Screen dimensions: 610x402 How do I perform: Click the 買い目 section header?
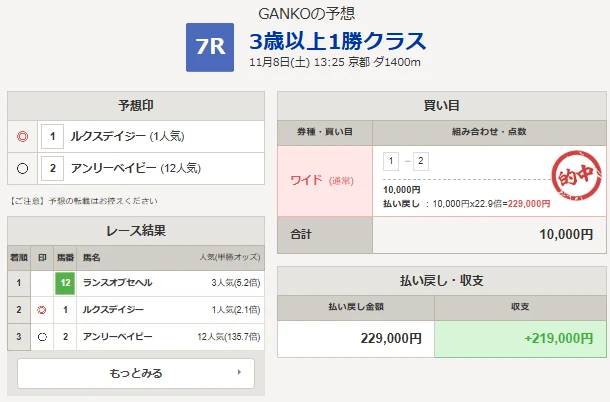[442, 106]
